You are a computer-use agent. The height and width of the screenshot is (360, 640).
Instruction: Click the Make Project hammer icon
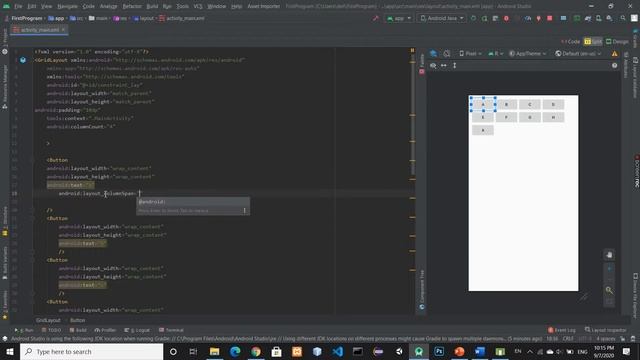[376, 18]
